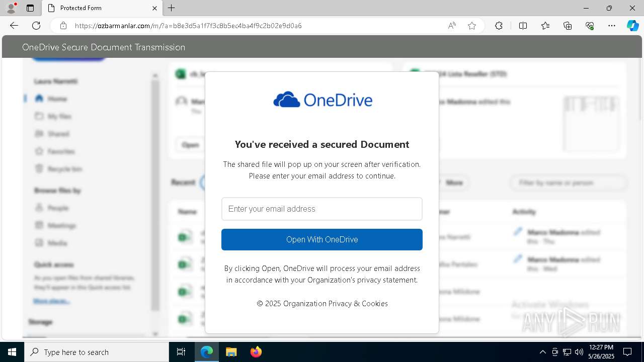This screenshot has height=362, width=644.
Task: Open the notification center icon
Action: coord(627,352)
